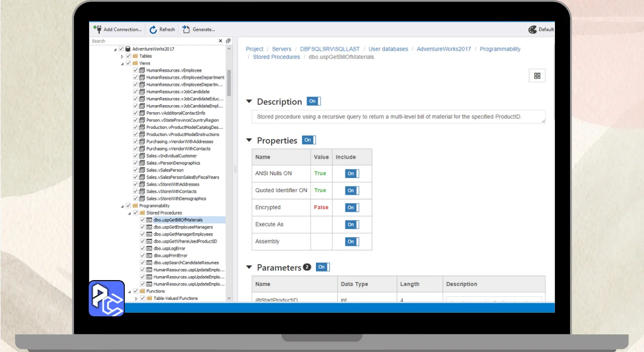Click the grid layout icon in details pane
The height and width of the screenshot is (352, 644).
coord(537,75)
